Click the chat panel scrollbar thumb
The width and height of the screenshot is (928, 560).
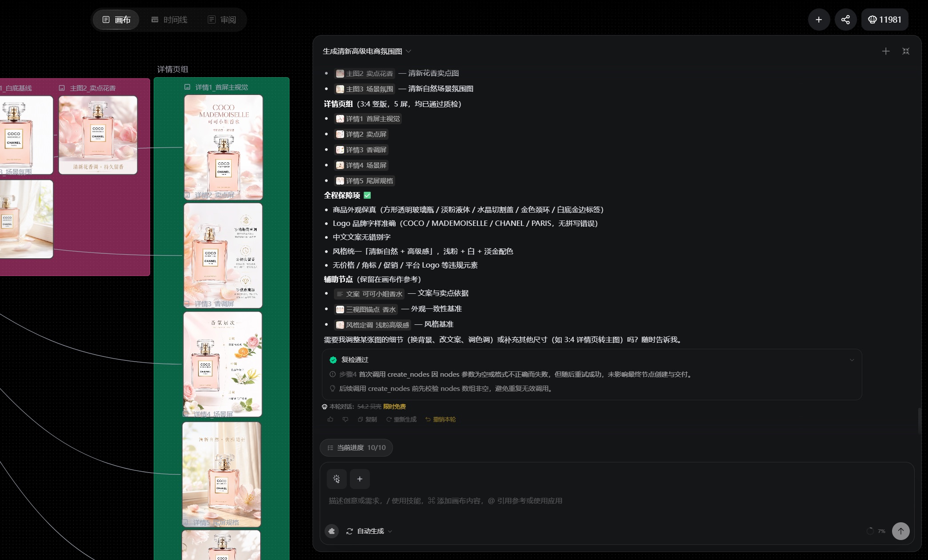[919, 420]
